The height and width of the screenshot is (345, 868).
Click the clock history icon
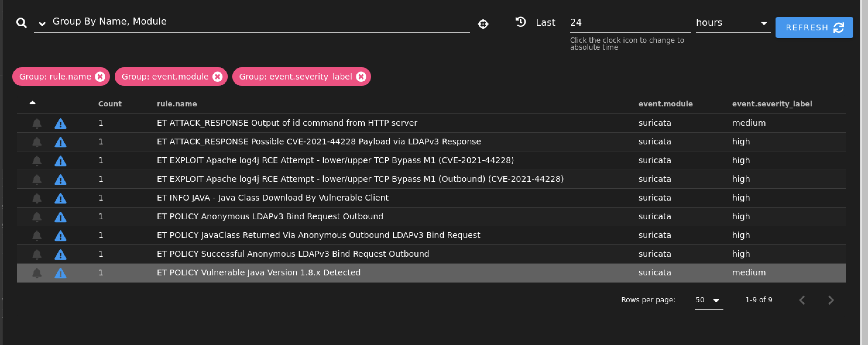click(x=520, y=22)
